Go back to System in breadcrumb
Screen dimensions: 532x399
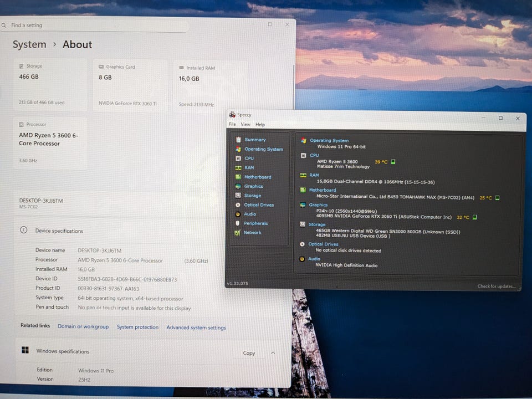coord(29,44)
